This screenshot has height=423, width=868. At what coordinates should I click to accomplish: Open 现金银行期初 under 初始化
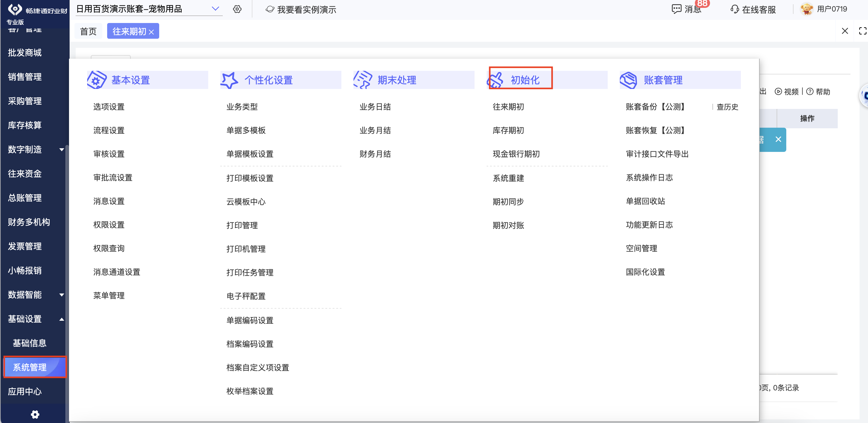click(x=516, y=154)
